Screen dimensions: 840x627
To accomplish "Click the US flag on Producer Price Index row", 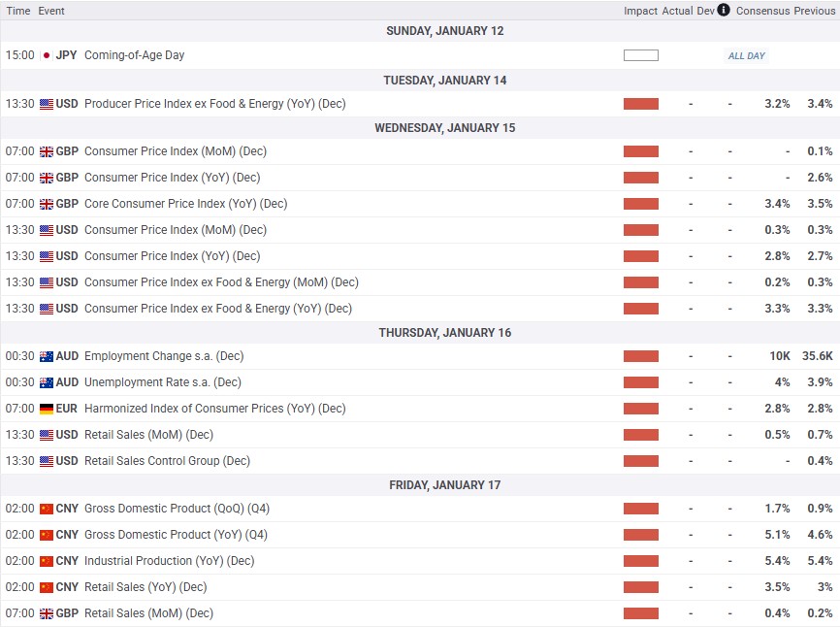I will [46, 104].
